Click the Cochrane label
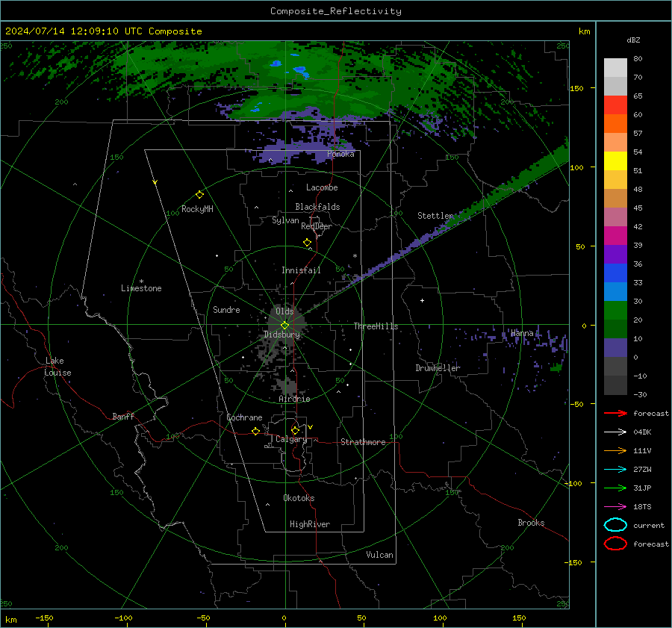 pos(244,417)
